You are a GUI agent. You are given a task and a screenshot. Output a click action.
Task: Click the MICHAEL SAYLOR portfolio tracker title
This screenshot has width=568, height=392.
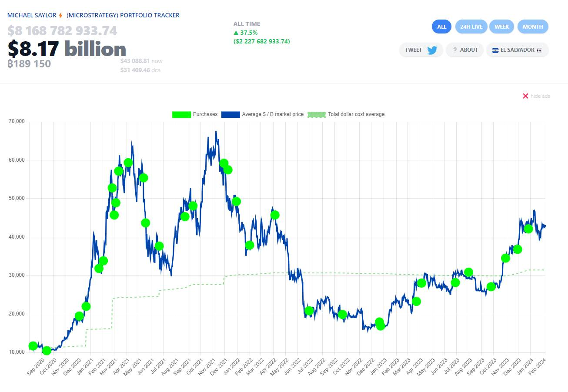[94, 15]
